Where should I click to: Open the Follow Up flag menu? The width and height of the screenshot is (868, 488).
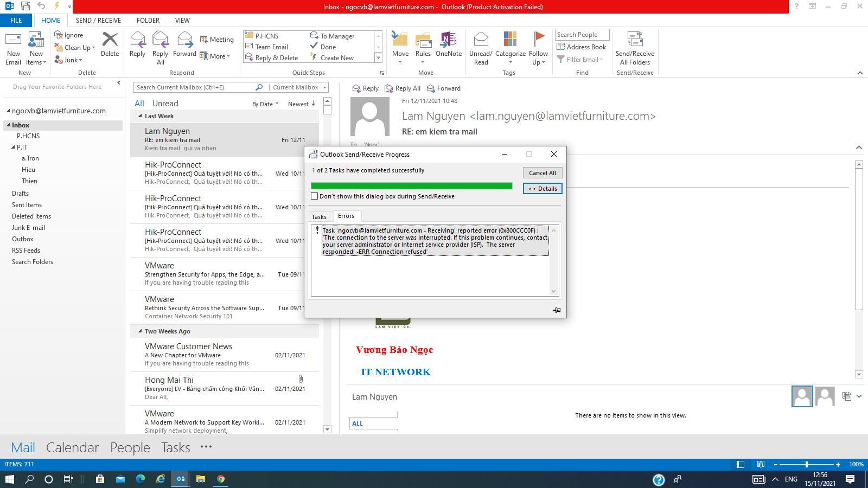(x=538, y=48)
